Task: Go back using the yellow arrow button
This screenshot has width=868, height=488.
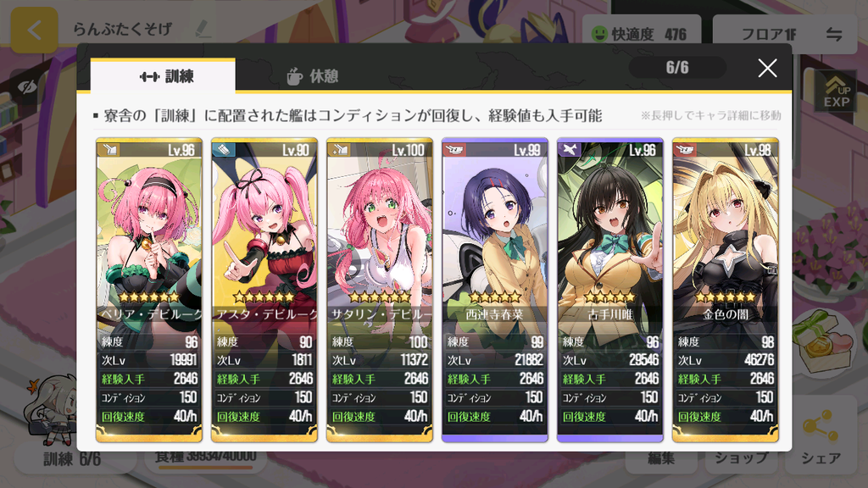Action: (34, 30)
